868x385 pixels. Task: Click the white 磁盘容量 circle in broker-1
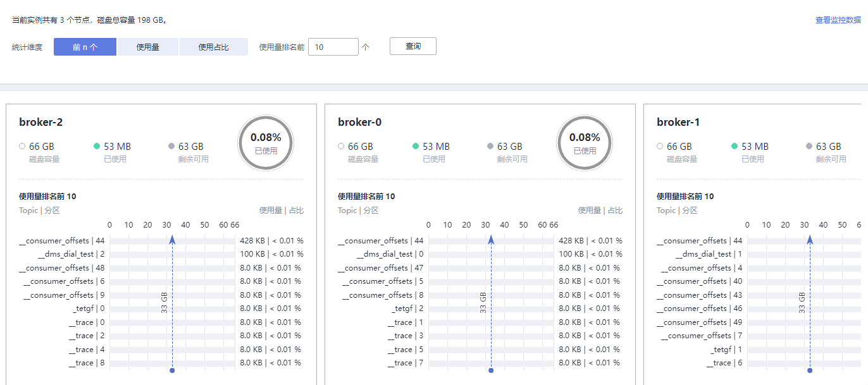pos(660,146)
